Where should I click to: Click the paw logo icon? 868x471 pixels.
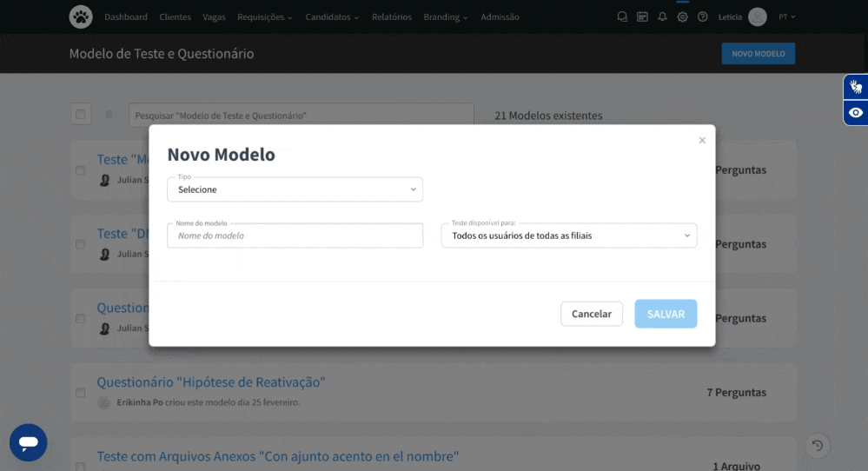(81, 17)
